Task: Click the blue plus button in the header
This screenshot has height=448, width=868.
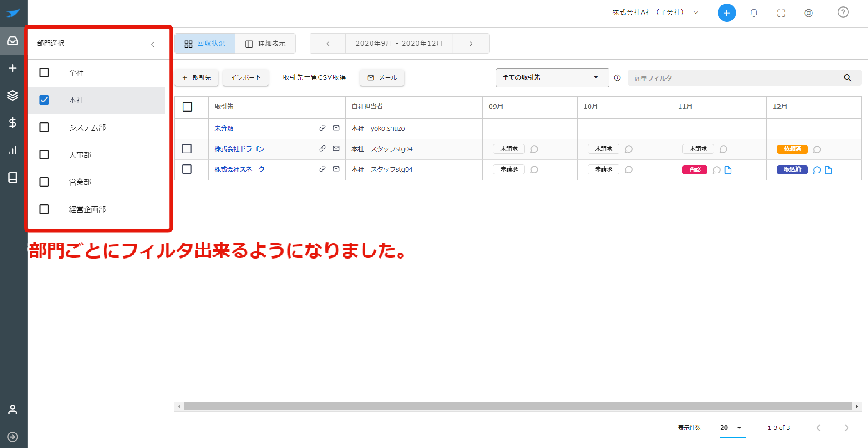Action: 727,13
